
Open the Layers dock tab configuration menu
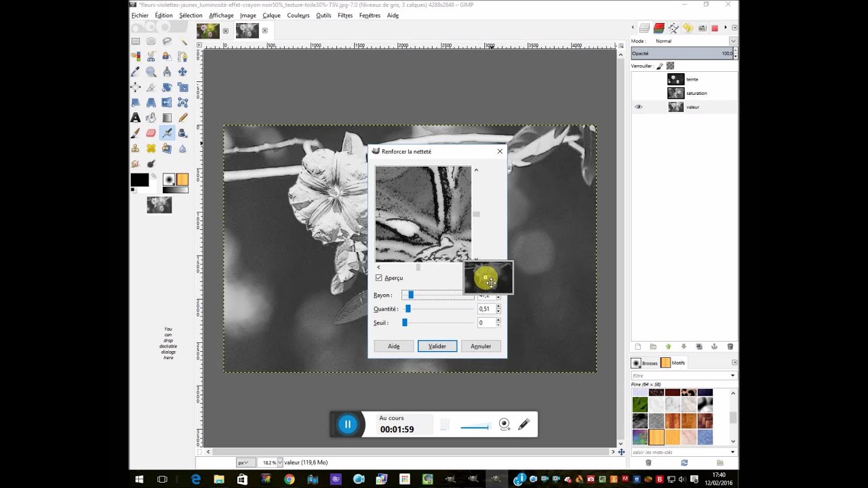click(x=734, y=28)
